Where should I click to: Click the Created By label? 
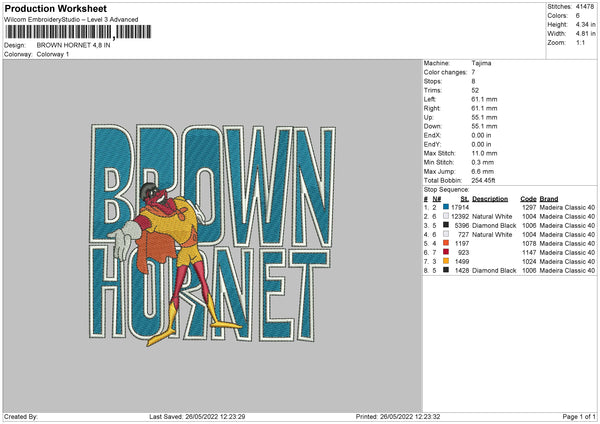(x=21, y=416)
